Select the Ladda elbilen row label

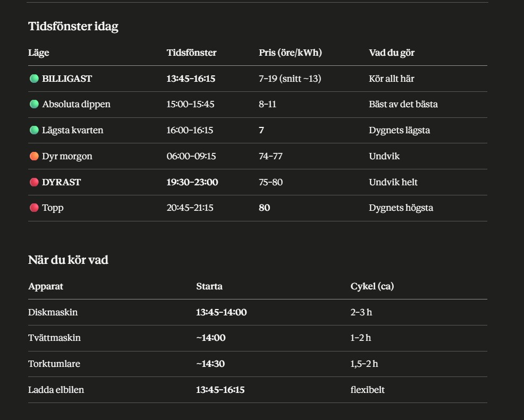click(x=56, y=390)
